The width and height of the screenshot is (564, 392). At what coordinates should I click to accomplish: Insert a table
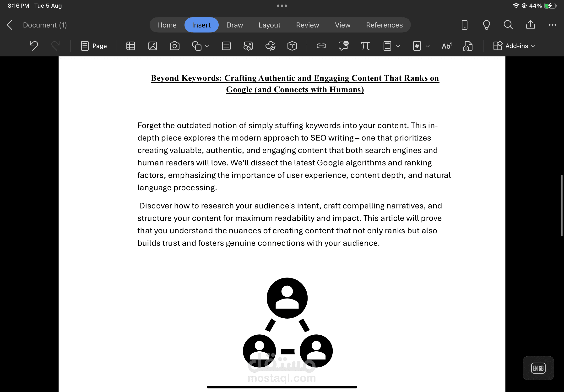pos(131,46)
